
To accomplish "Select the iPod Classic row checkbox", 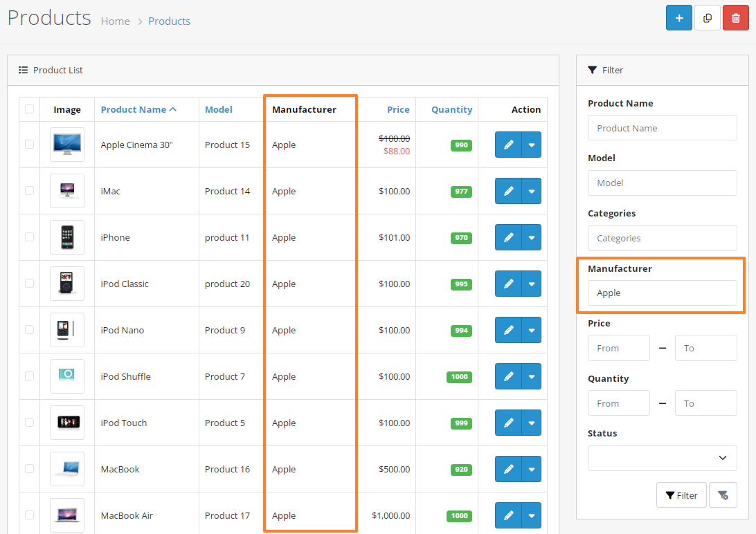I will coord(29,283).
